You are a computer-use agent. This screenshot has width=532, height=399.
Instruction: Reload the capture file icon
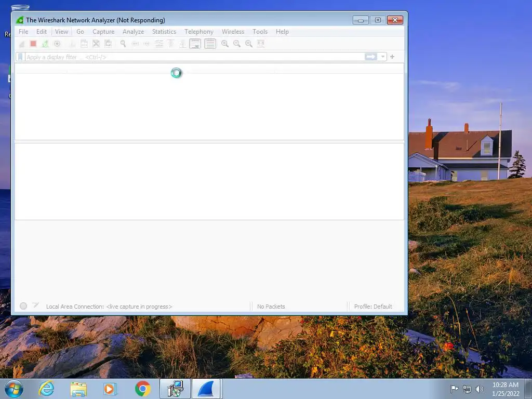108,44
